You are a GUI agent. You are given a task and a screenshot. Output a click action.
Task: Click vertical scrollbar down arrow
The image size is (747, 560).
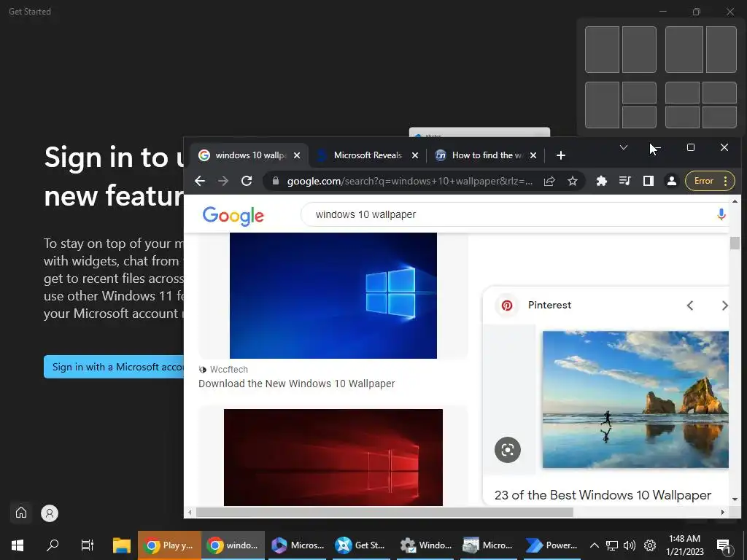click(735, 499)
